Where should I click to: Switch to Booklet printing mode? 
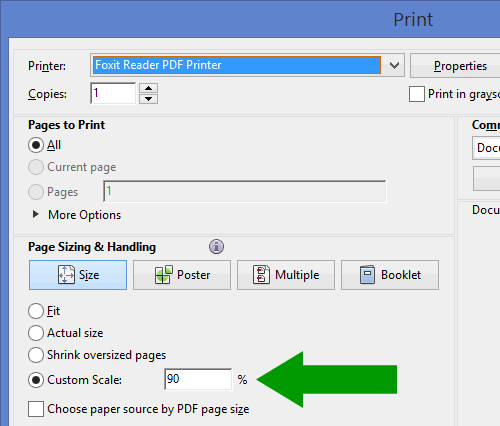(390, 275)
